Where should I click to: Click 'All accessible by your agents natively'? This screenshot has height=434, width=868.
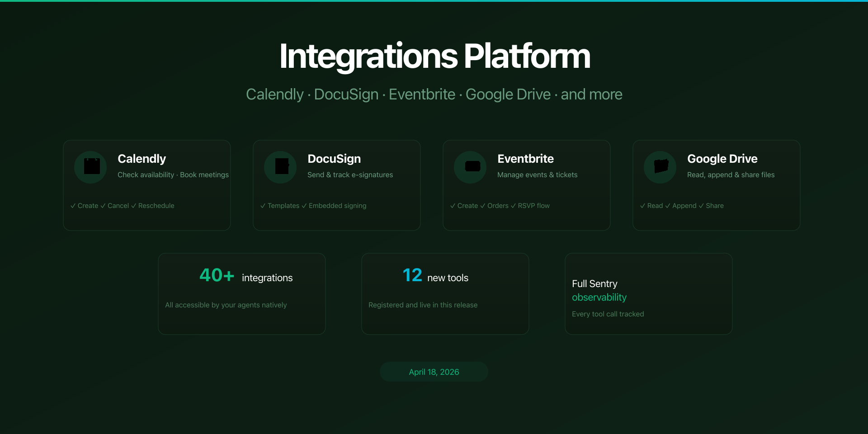pos(226,305)
